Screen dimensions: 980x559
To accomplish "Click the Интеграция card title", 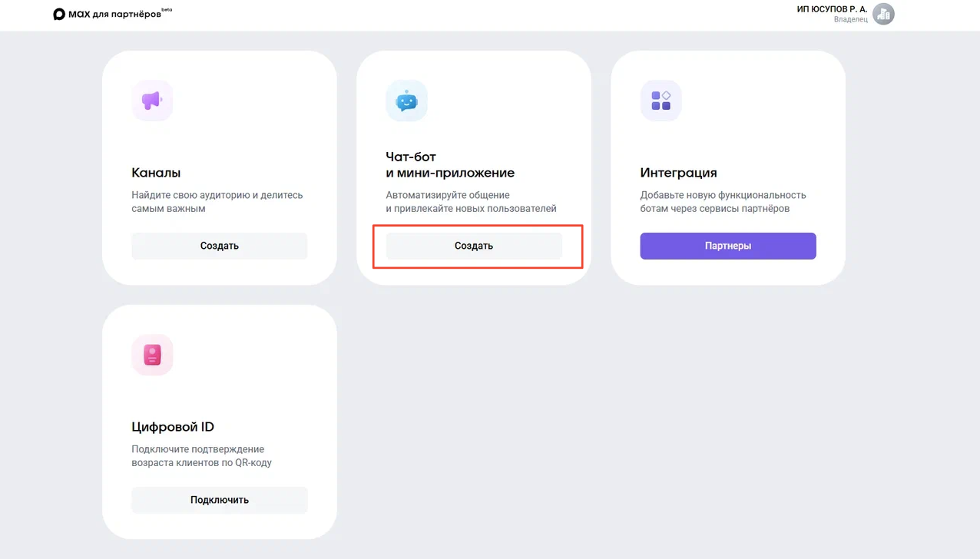I will [678, 173].
